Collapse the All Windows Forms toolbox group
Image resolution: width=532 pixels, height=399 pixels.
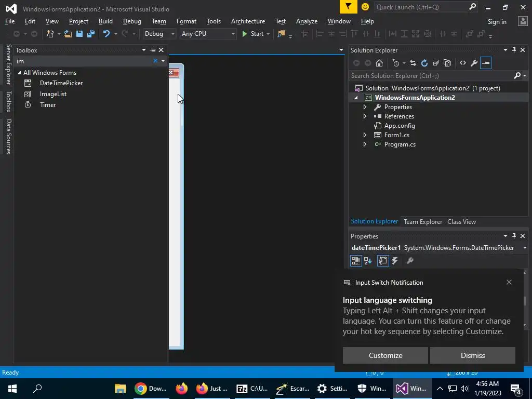tap(19, 73)
